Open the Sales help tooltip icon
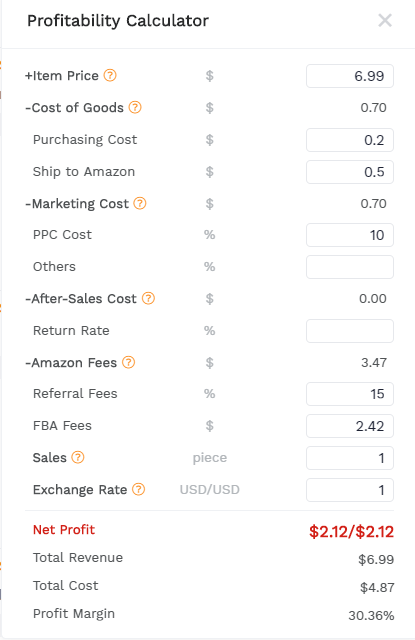Image resolution: width=415 pixels, height=640 pixels. point(78,457)
